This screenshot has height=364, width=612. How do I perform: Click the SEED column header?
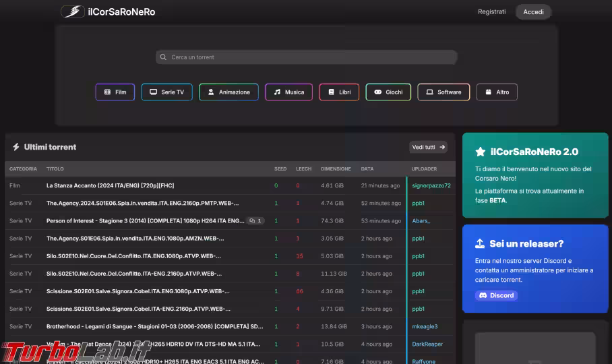click(280, 169)
